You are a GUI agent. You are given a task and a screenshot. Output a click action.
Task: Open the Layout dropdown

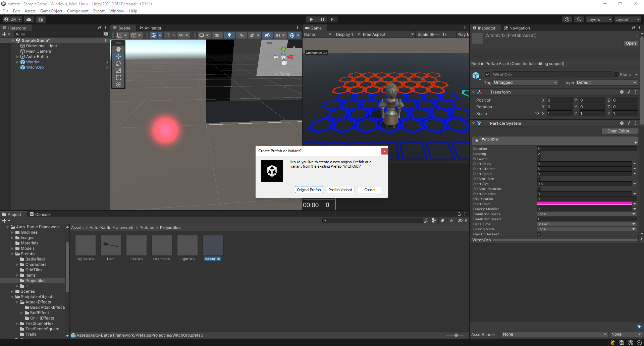click(x=627, y=19)
